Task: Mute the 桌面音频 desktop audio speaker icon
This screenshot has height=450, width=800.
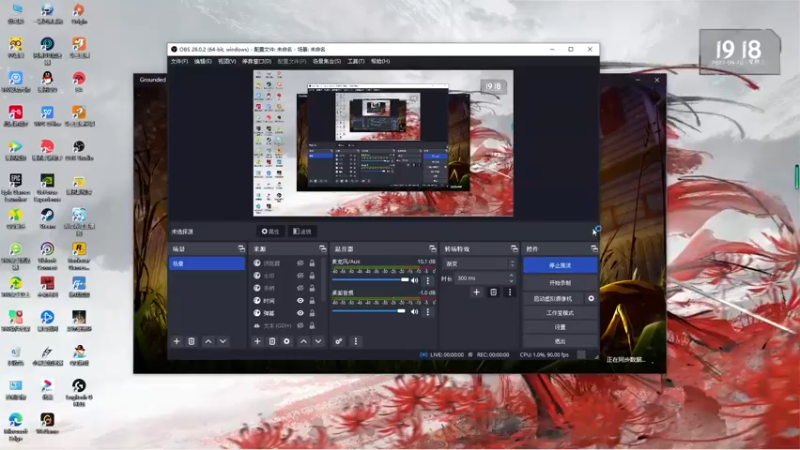Action: 415,311
